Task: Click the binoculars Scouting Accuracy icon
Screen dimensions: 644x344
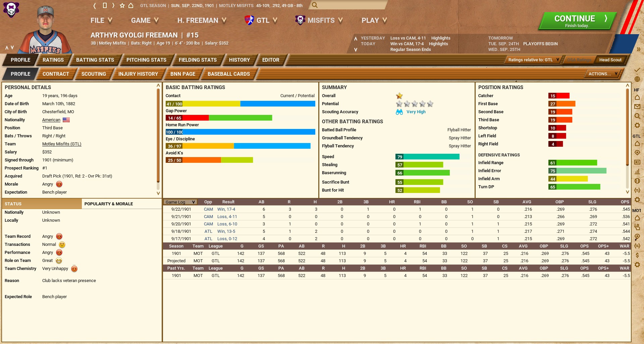Action: (399, 112)
